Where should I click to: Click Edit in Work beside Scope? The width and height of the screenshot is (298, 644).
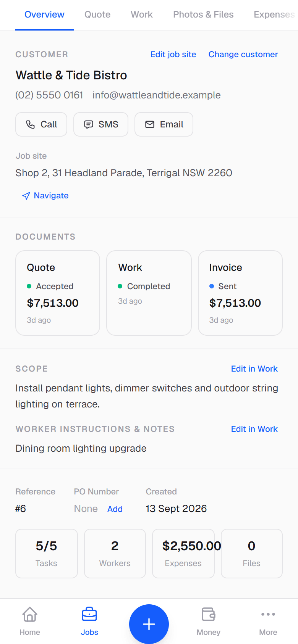click(254, 369)
